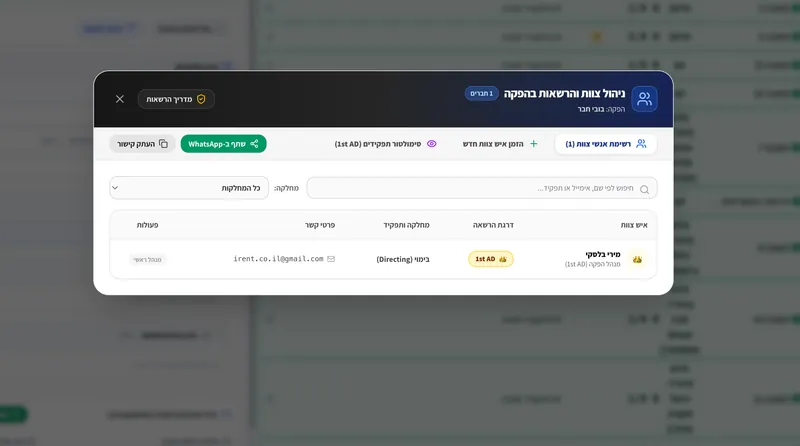Close the team management dialog with the X
The height and width of the screenshot is (446, 800).
pyautogui.click(x=119, y=99)
